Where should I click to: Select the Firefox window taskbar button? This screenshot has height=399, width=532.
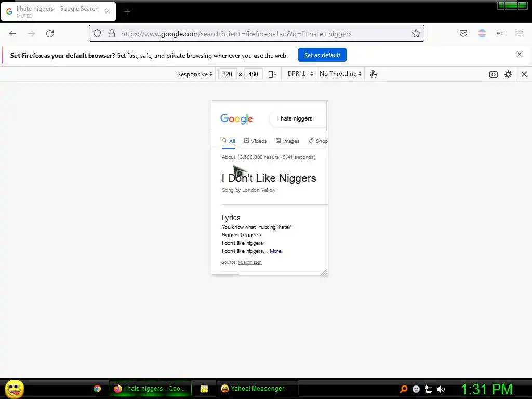coord(151,389)
